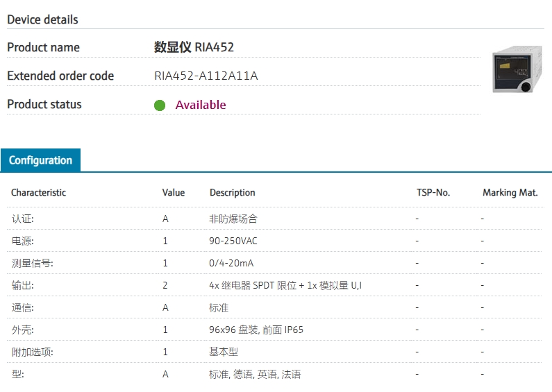Click the 标准, 德语, 英语, 法语 description
Screen dimensions: 552x392
pyautogui.click(x=254, y=374)
